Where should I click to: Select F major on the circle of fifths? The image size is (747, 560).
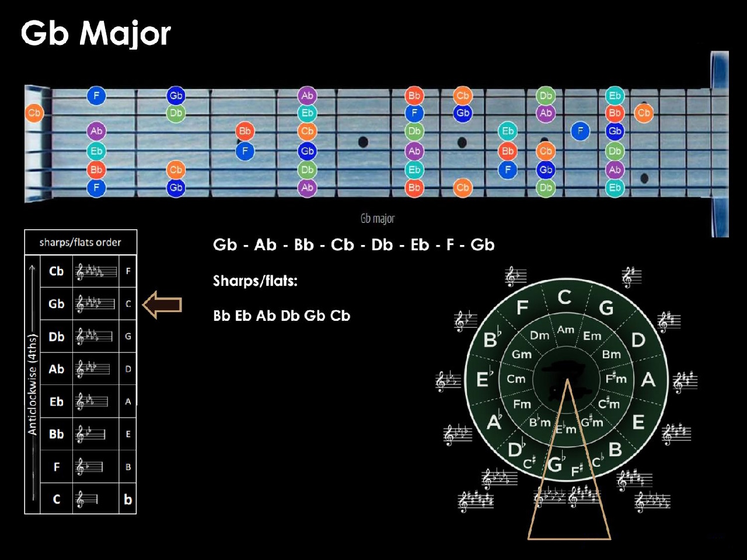point(522,307)
